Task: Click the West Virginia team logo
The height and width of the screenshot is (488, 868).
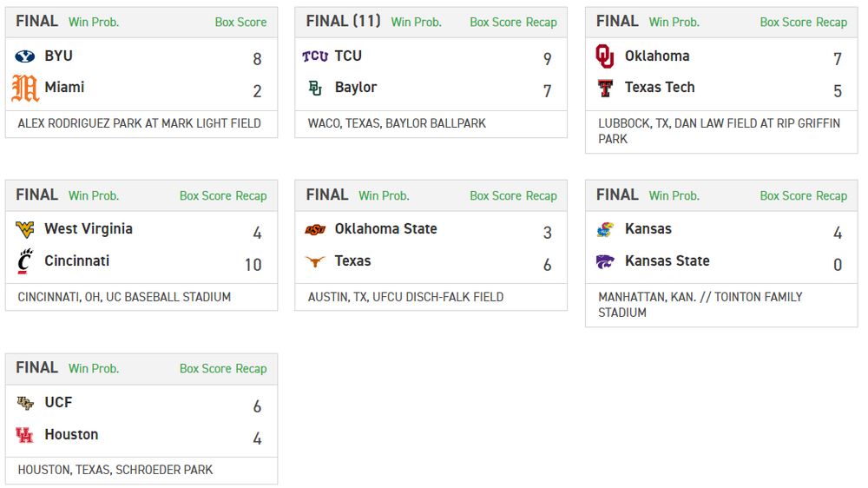Action: click(25, 229)
